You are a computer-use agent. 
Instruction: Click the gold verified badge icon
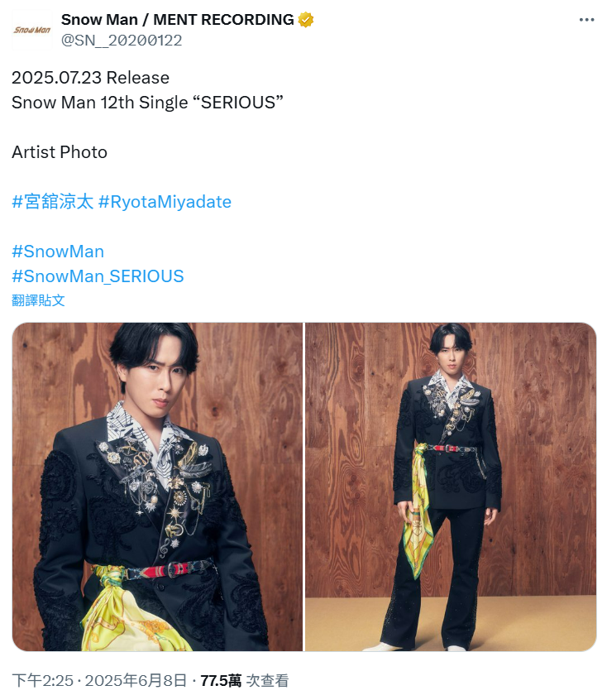point(306,20)
